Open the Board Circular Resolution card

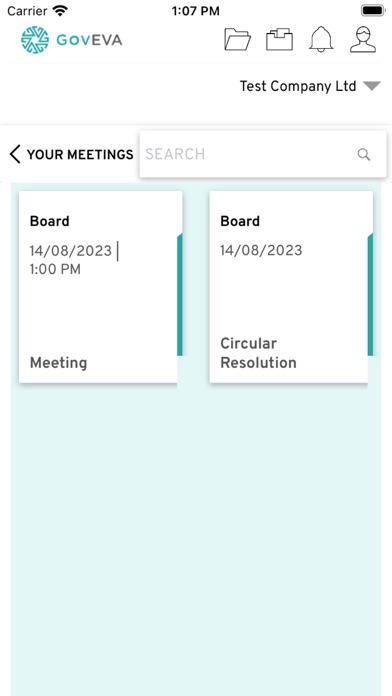tap(291, 287)
